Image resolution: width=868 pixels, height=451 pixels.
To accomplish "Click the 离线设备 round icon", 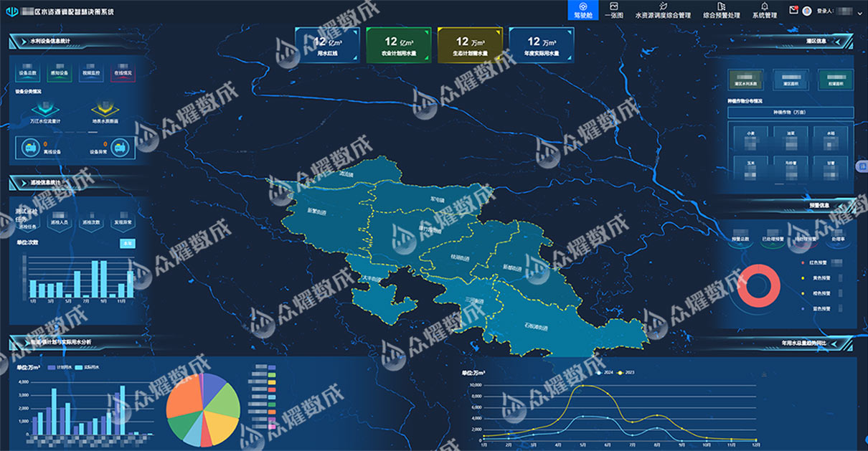I will click(32, 147).
